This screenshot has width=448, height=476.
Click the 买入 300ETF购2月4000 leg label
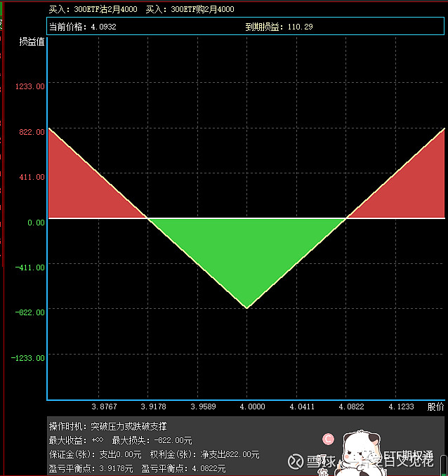coord(190,9)
